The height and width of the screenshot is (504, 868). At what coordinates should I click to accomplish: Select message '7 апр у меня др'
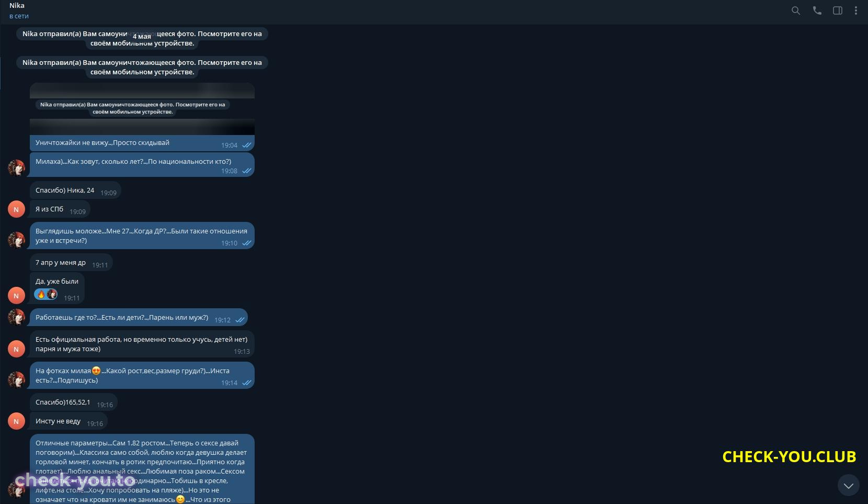click(71, 263)
